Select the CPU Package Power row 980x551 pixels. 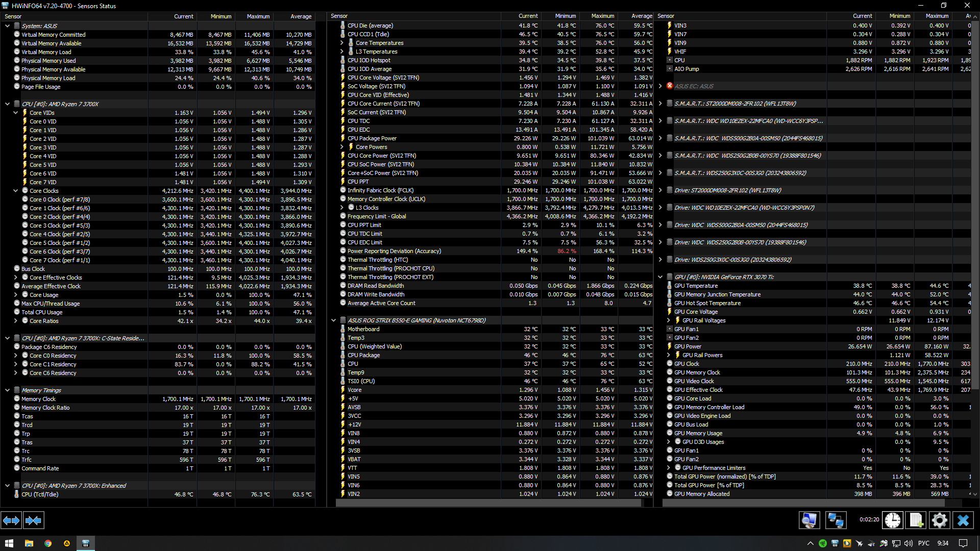tap(372, 138)
